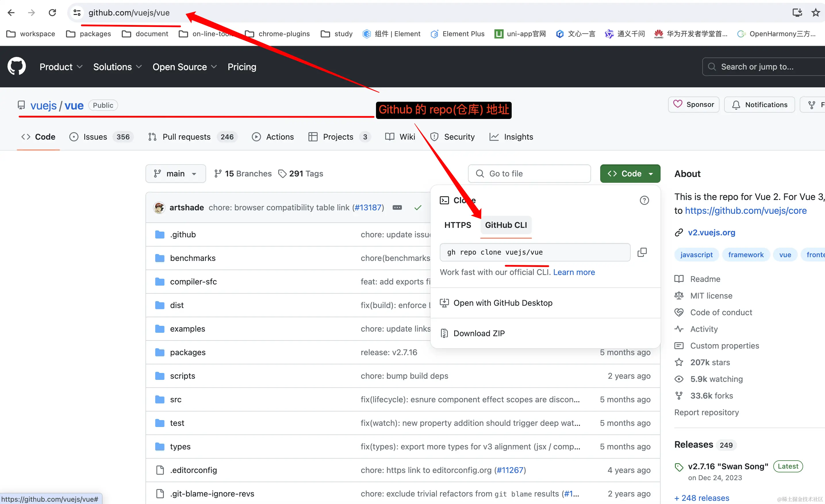
Task: Switch to the Issues tab
Action: (x=101, y=136)
